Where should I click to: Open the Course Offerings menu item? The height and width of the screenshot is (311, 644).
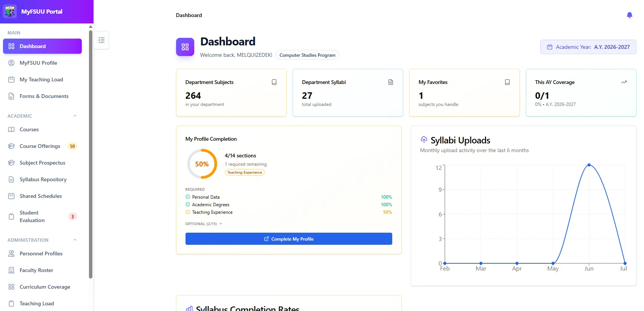[x=42, y=146]
